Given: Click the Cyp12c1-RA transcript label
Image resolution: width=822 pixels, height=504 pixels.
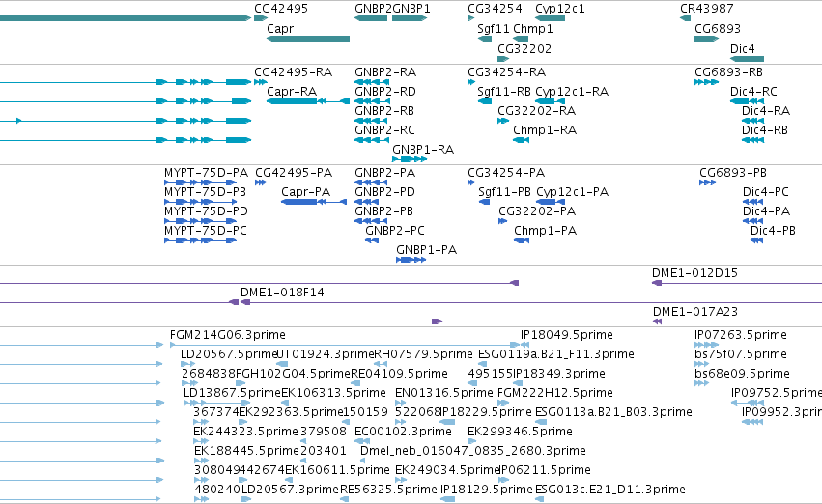Looking at the screenshot, I should [572, 92].
